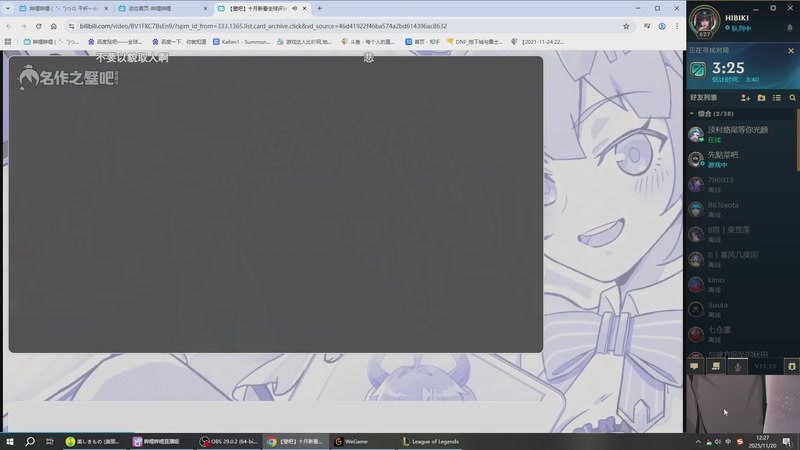Add a friend in the League friend list
Viewport: 800px width, 450px height.
pyautogui.click(x=745, y=97)
